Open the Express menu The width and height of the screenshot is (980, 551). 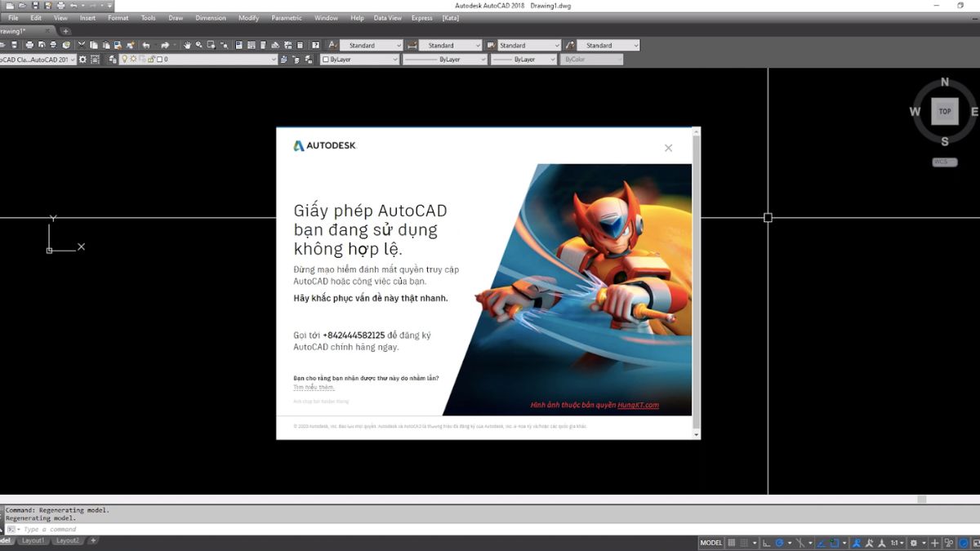click(x=422, y=18)
